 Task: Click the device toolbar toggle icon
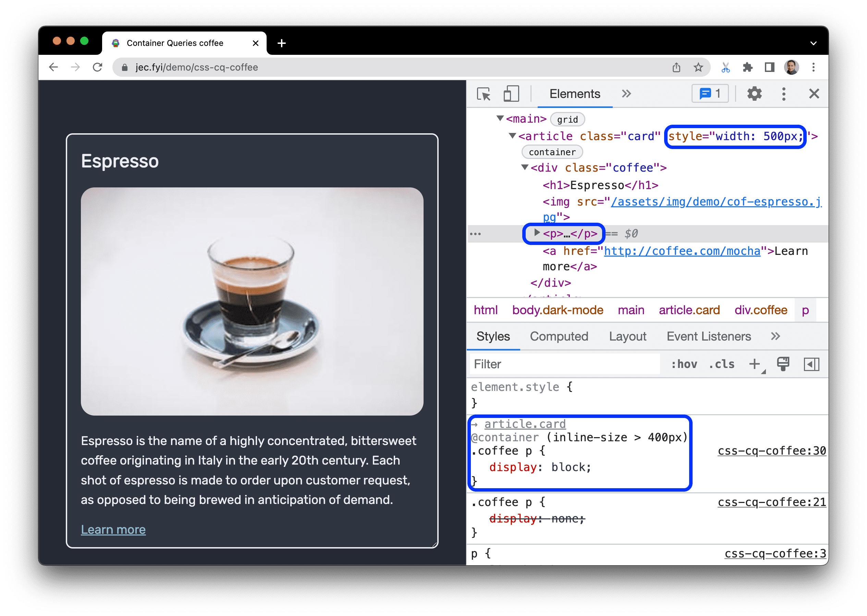[511, 93]
